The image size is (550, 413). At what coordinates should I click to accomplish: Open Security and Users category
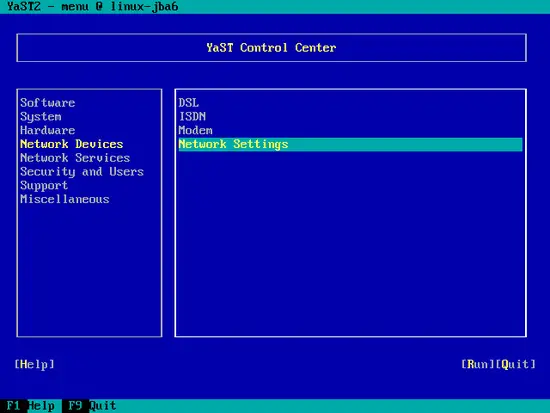tap(82, 172)
